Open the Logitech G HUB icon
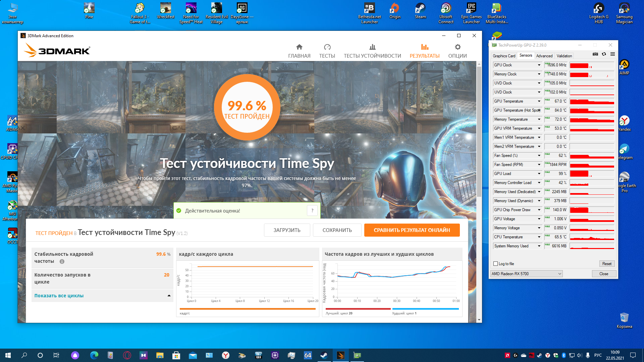Screen dimensions: 644x362 [599, 13]
